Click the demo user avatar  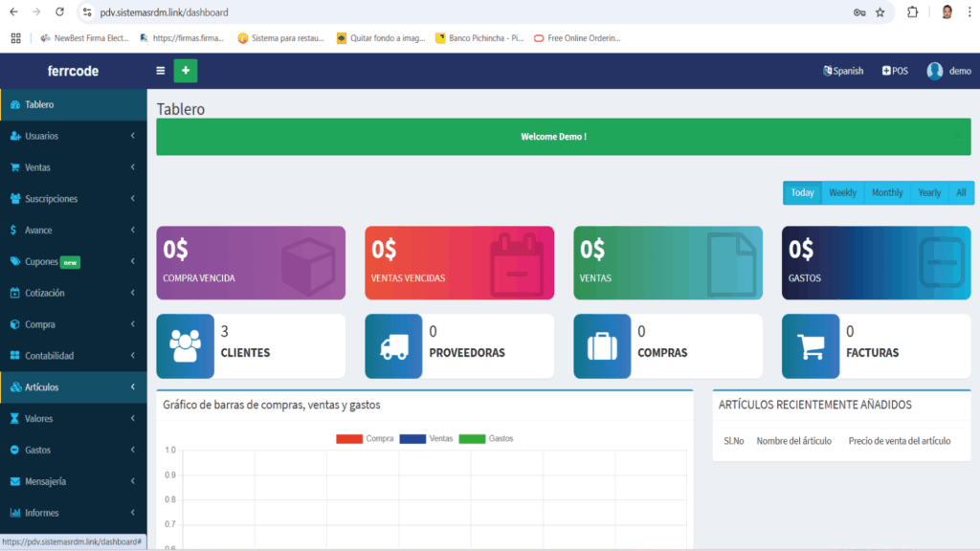tap(935, 71)
